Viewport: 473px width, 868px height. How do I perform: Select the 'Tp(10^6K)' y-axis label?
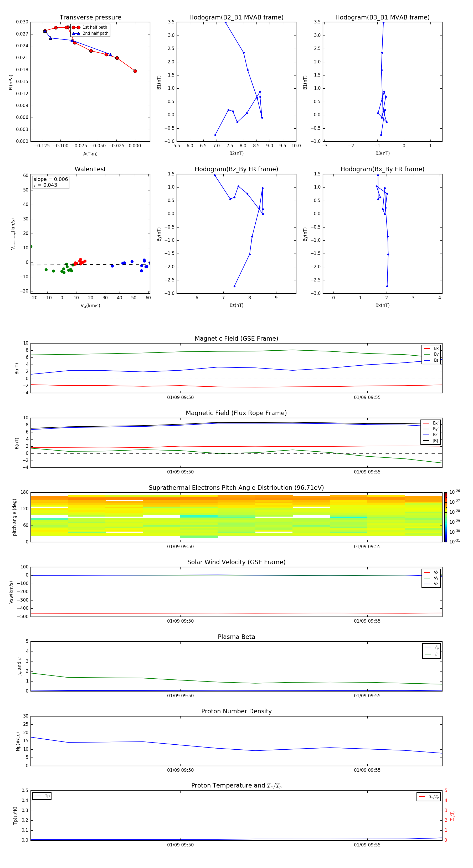pos(15,815)
